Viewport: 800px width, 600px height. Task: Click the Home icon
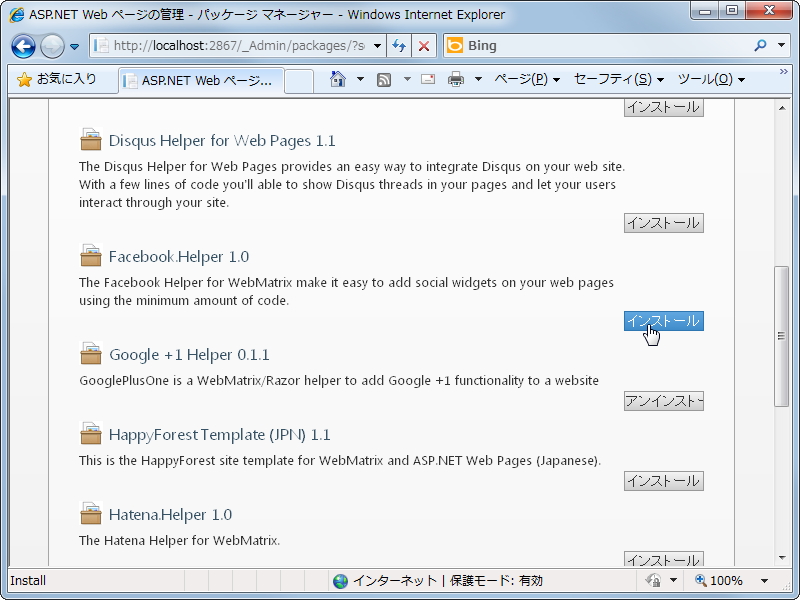(336, 78)
